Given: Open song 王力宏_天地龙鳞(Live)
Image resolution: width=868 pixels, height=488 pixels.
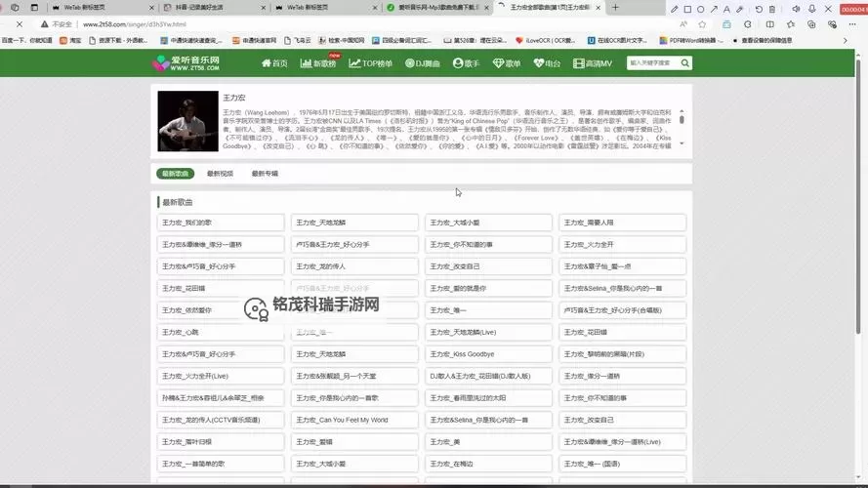Looking at the screenshot, I should [488, 332].
